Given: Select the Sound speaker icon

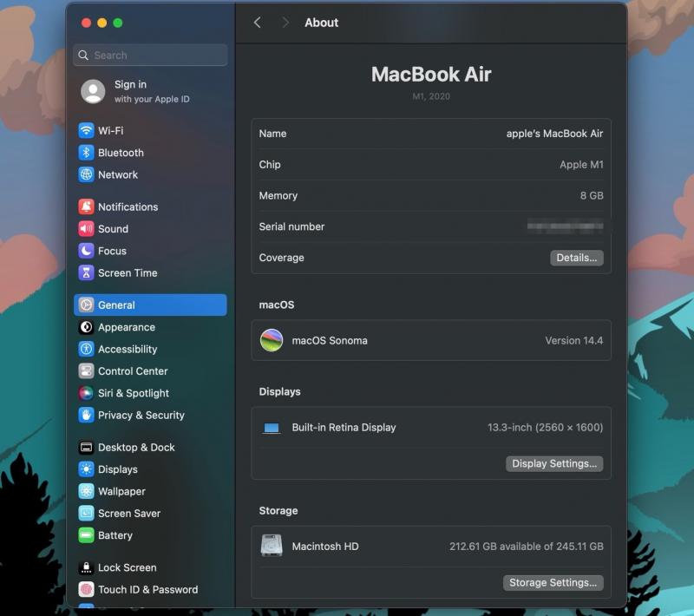Looking at the screenshot, I should click(x=86, y=229).
